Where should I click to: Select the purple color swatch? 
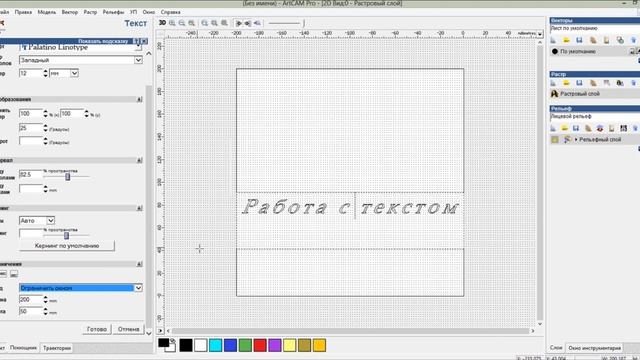[x=275, y=345]
